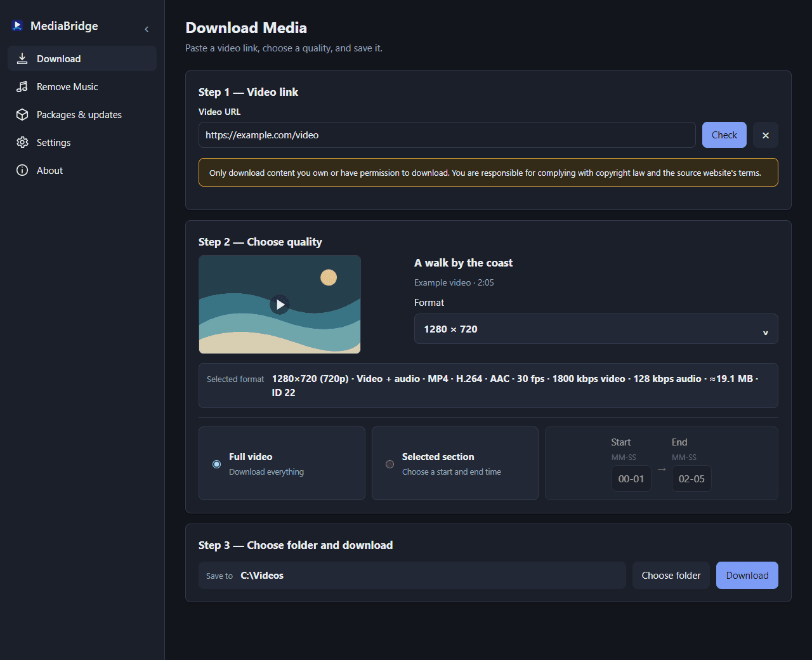Click the Video URL input field
This screenshot has height=660, width=812.
click(x=447, y=135)
